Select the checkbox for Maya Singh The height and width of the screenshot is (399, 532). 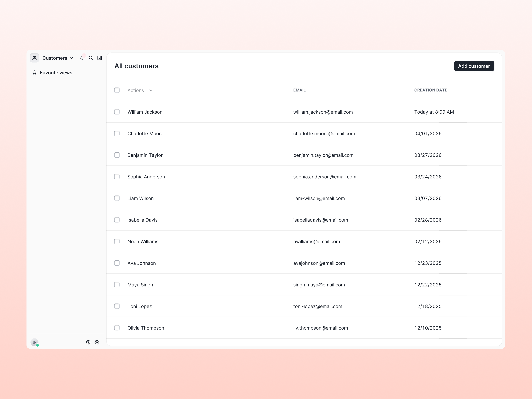point(117,285)
